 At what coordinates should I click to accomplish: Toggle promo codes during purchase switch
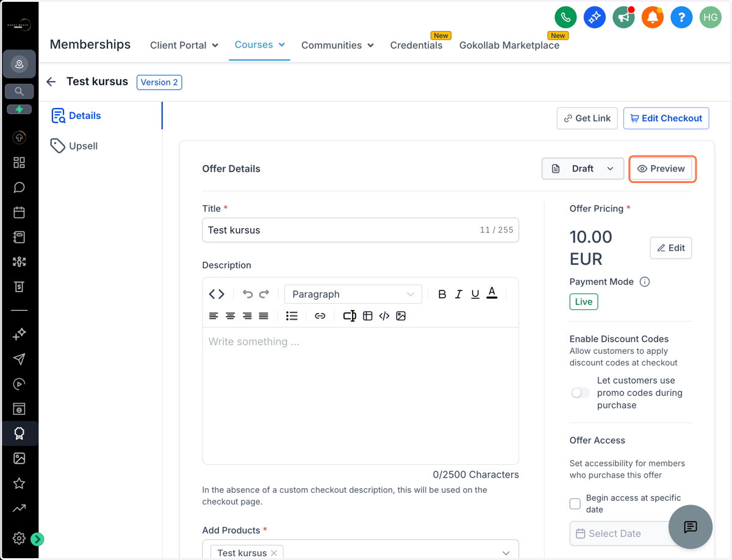pos(580,393)
